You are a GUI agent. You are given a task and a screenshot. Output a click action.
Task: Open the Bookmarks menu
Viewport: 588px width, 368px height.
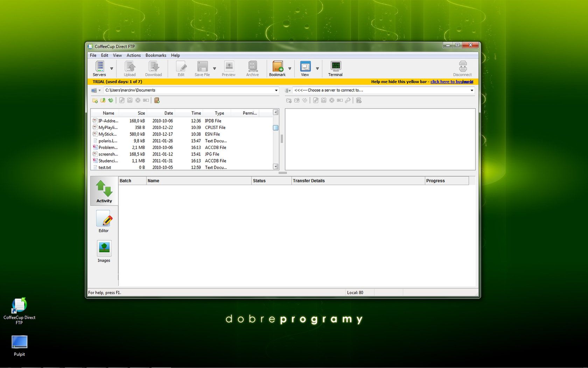point(156,55)
